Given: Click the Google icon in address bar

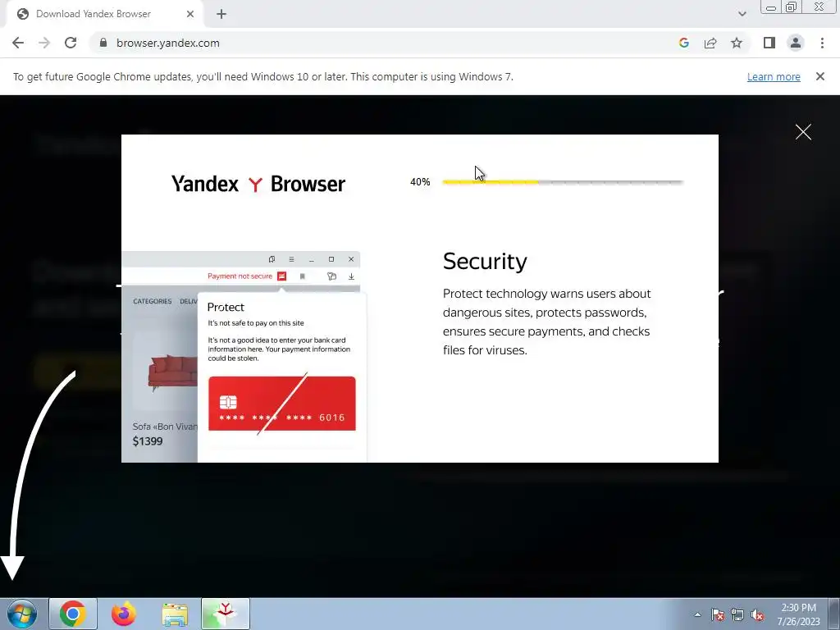Looking at the screenshot, I should click(x=683, y=43).
